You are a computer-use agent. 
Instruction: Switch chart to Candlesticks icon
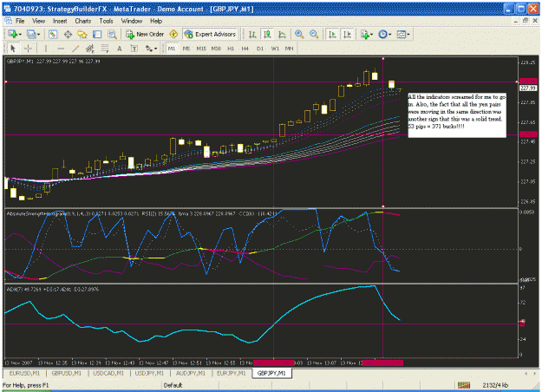click(x=267, y=34)
